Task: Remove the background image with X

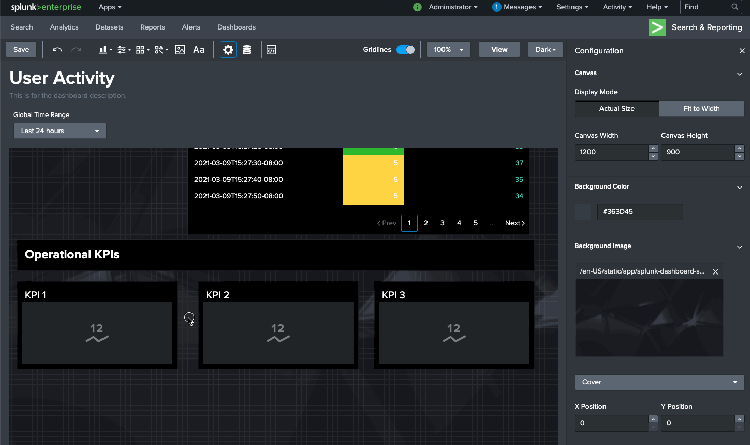Action: point(714,272)
